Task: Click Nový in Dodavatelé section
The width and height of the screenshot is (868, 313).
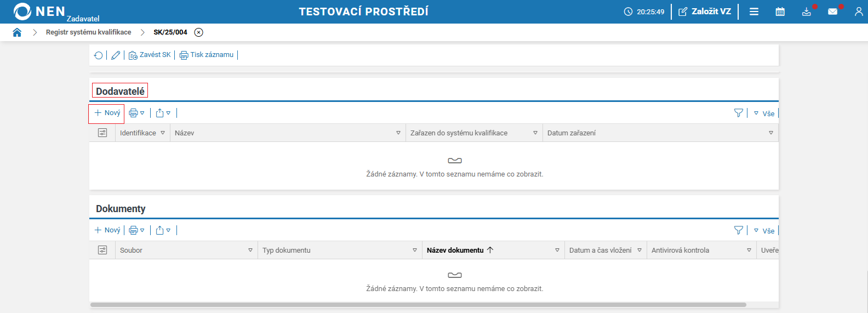Action: pos(107,113)
